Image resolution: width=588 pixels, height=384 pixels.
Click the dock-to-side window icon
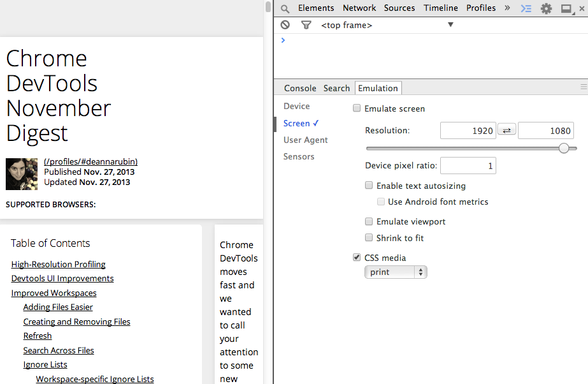[x=566, y=9]
